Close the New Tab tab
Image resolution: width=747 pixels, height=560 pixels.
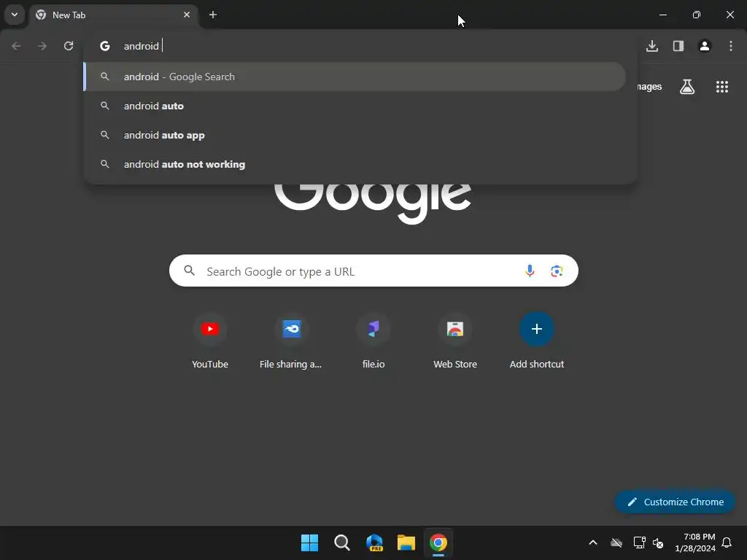[x=187, y=15]
